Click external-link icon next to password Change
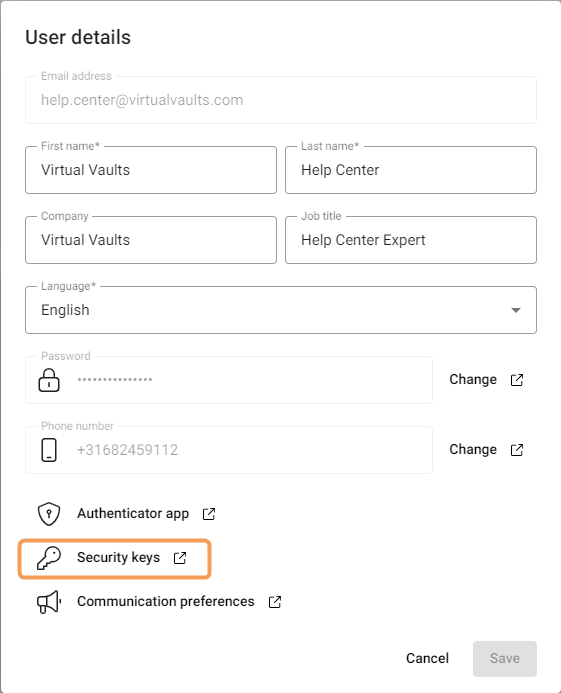 coord(517,380)
